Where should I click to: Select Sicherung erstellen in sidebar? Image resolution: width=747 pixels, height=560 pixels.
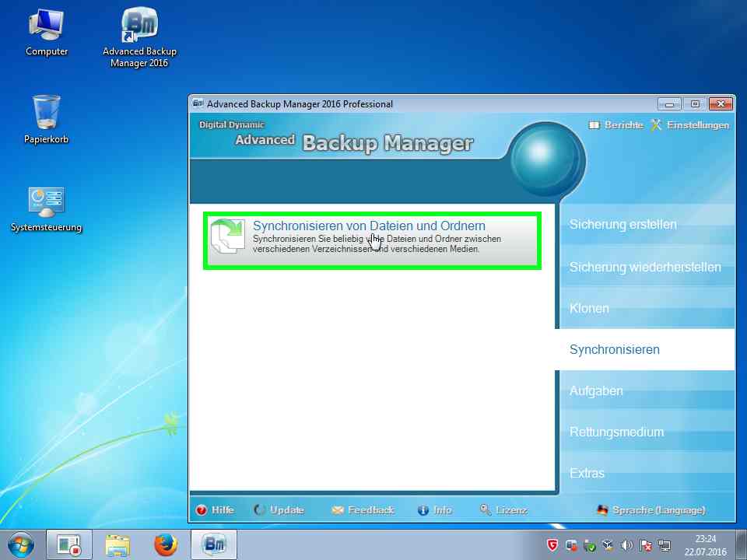(622, 224)
